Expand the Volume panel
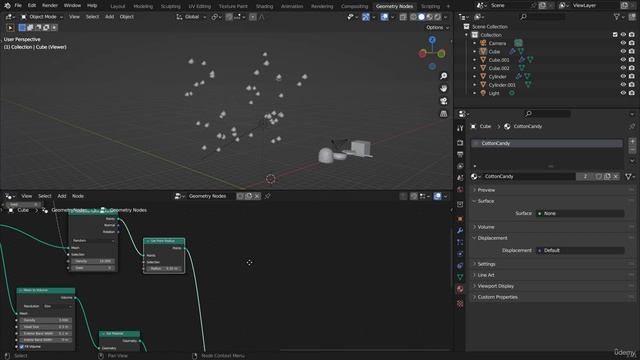640x360 pixels. click(x=486, y=227)
